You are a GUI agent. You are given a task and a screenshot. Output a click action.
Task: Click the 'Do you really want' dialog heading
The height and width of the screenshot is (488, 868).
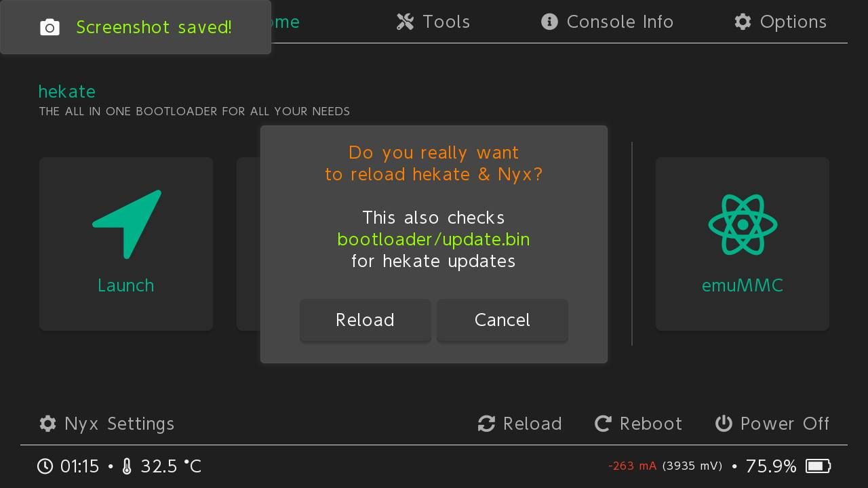click(433, 152)
